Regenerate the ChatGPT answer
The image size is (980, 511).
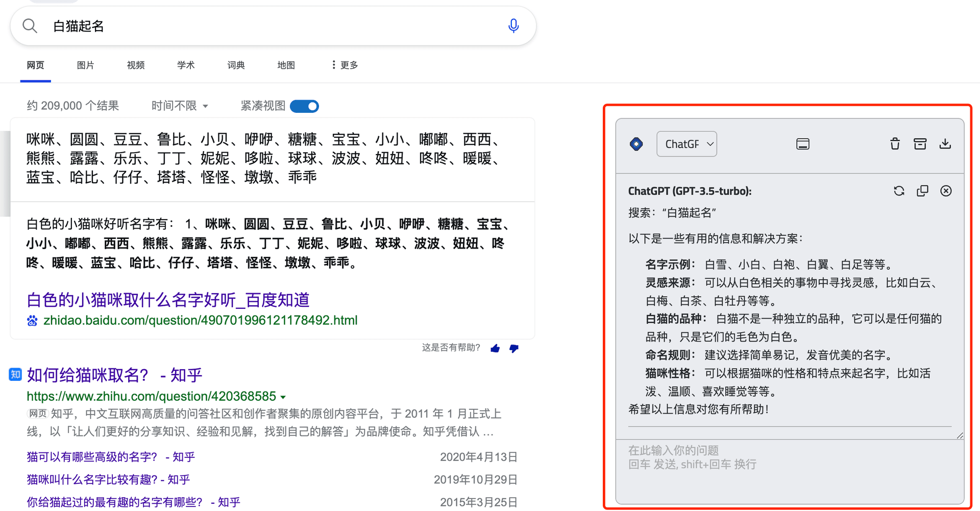point(899,191)
